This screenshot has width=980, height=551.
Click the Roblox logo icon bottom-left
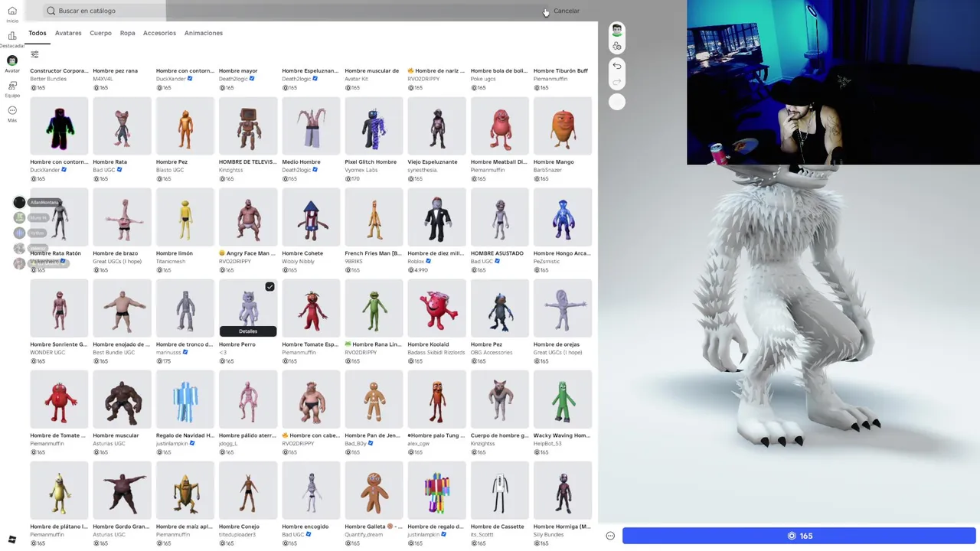(12, 540)
